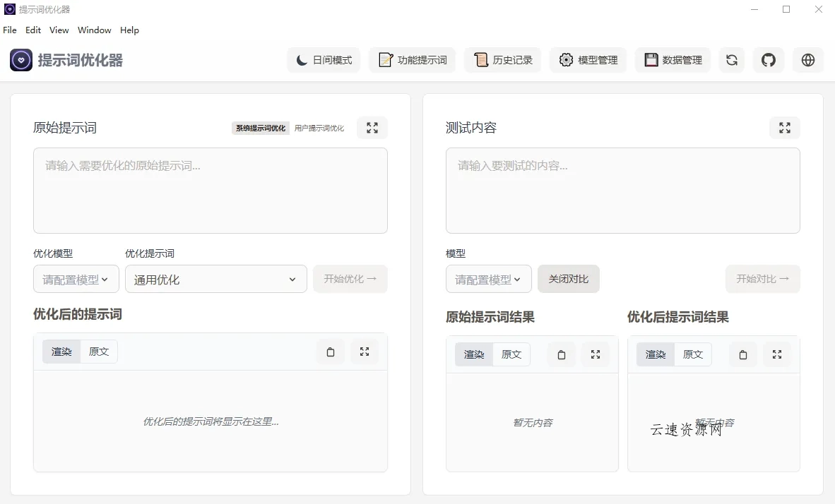Switch to 日间模式 using the moon icon
The height and width of the screenshot is (504, 835).
[x=323, y=60]
